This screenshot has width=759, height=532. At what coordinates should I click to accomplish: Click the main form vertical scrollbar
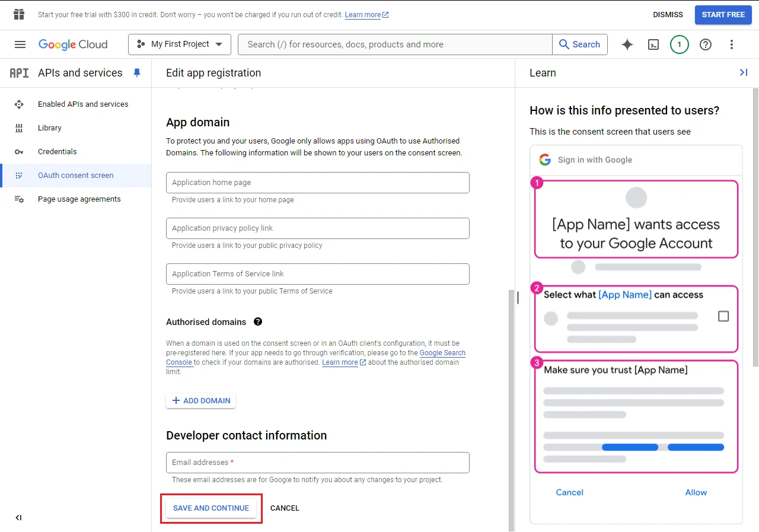[511, 409]
